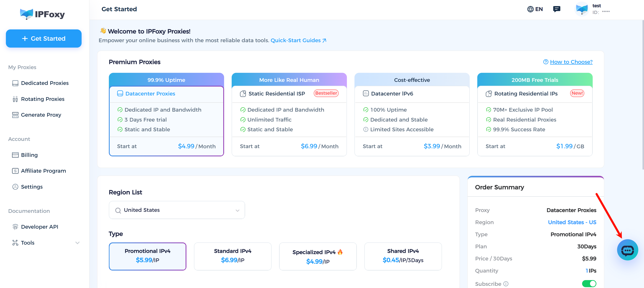The width and height of the screenshot is (644, 288).
Task: Open the United States region dropdown
Action: (177, 210)
